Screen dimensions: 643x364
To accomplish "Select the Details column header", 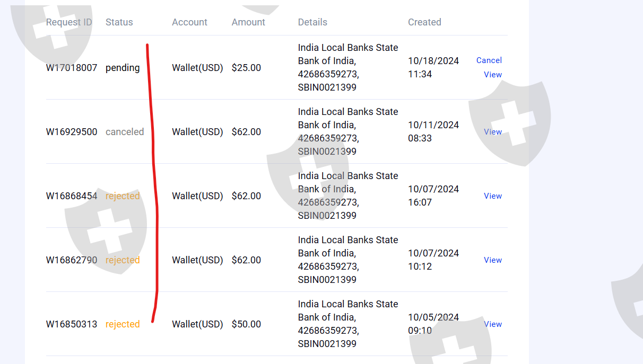I will tap(312, 22).
